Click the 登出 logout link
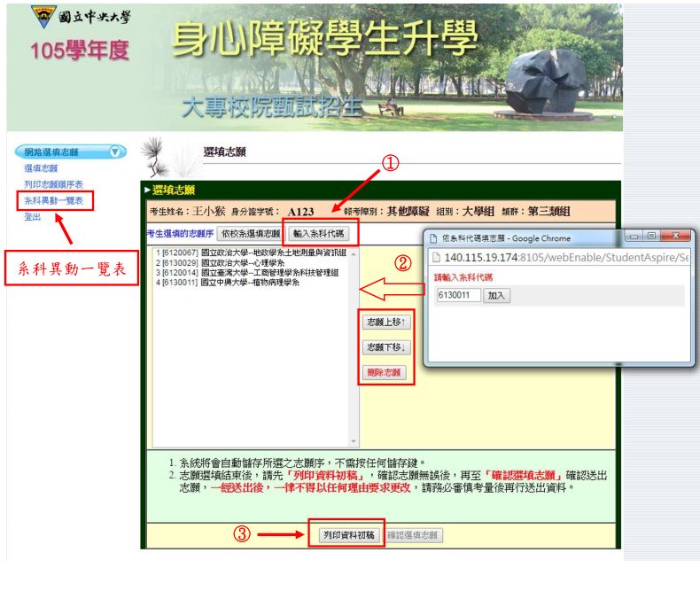Image resolution: width=700 pixels, height=591 pixels. tap(33, 216)
